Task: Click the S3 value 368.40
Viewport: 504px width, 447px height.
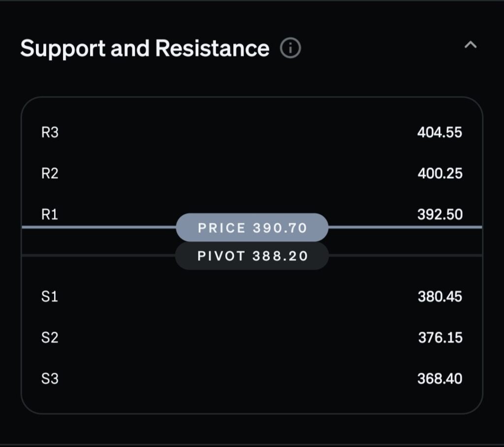Action: pos(440,379)
